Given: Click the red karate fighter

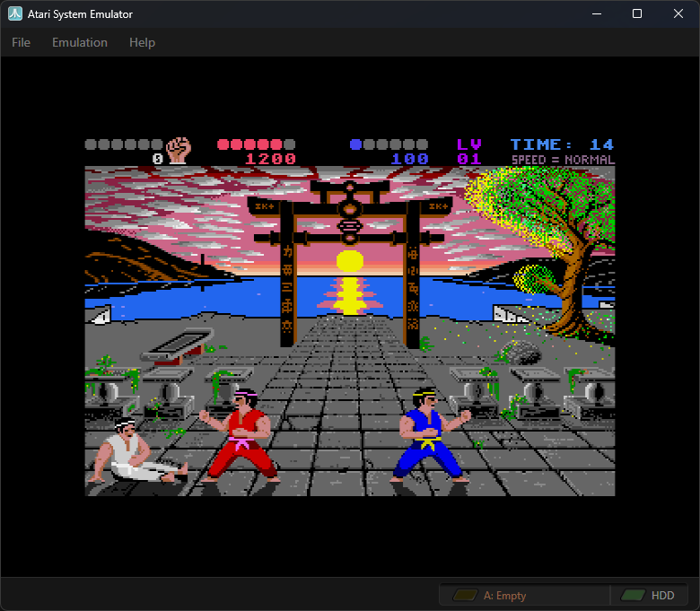Looking at the screenshot, I should coord(240,435).
